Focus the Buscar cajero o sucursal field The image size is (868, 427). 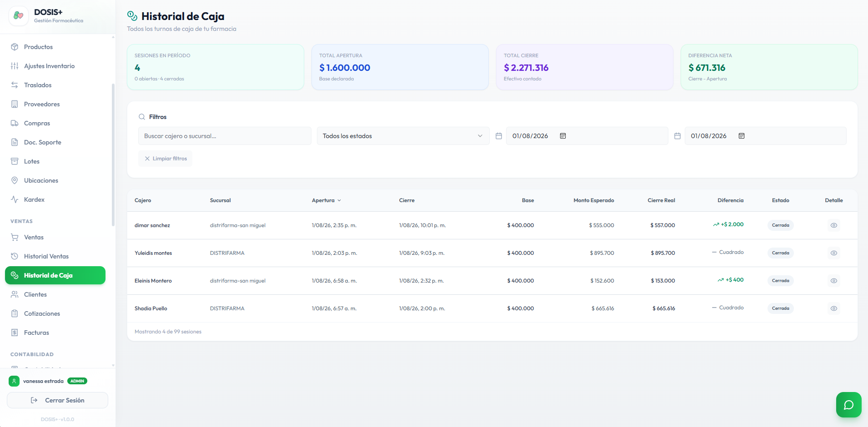point(225,136)
